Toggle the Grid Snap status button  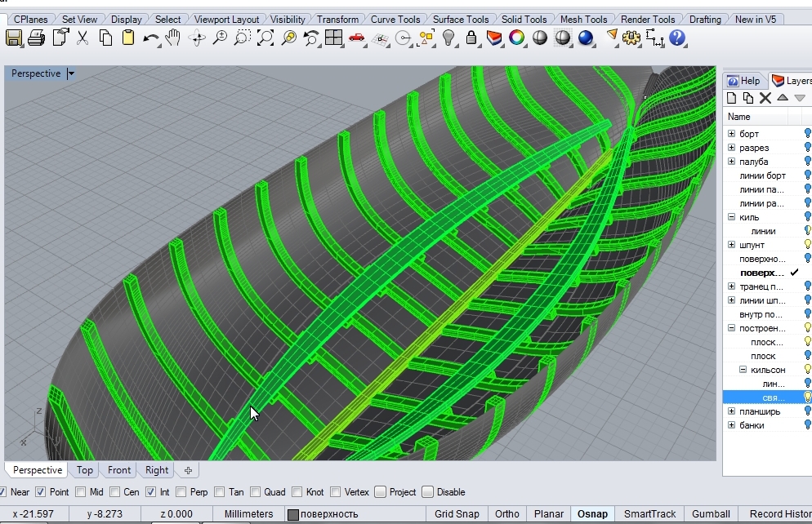point(457,514)
